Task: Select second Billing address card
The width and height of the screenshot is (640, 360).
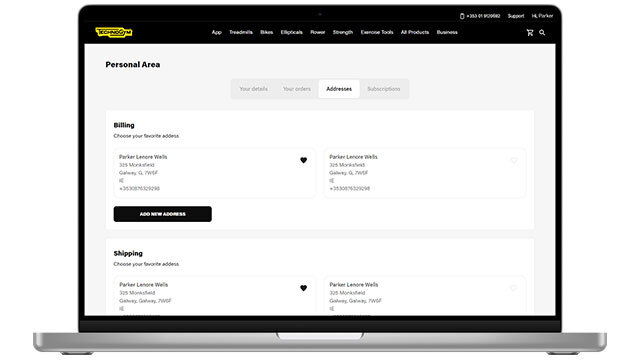Action: click(x=425, y=173)
